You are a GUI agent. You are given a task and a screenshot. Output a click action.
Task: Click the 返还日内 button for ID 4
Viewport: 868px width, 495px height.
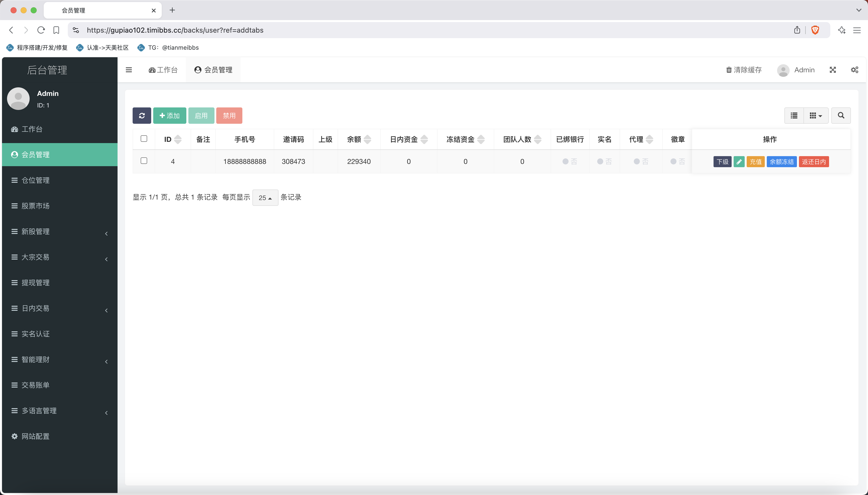pyautogui.click(x=813, y=161)
